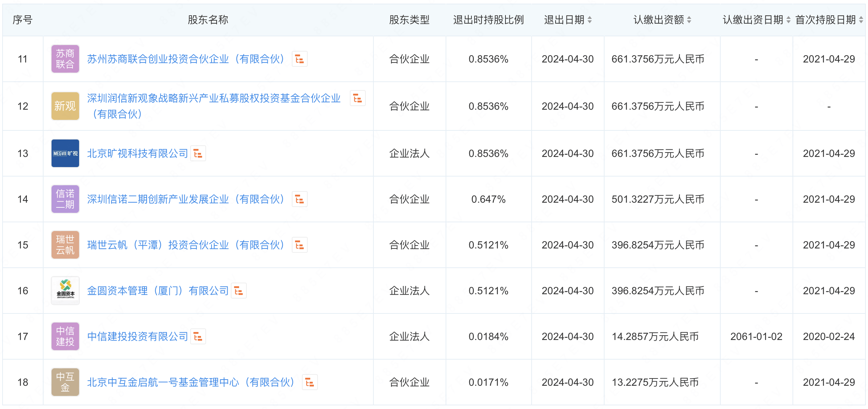Click the 苏商联合 logo thumbnail
The height and width of the screenshot is (409, 868).
pyautogui.click(x=65, y=59)
